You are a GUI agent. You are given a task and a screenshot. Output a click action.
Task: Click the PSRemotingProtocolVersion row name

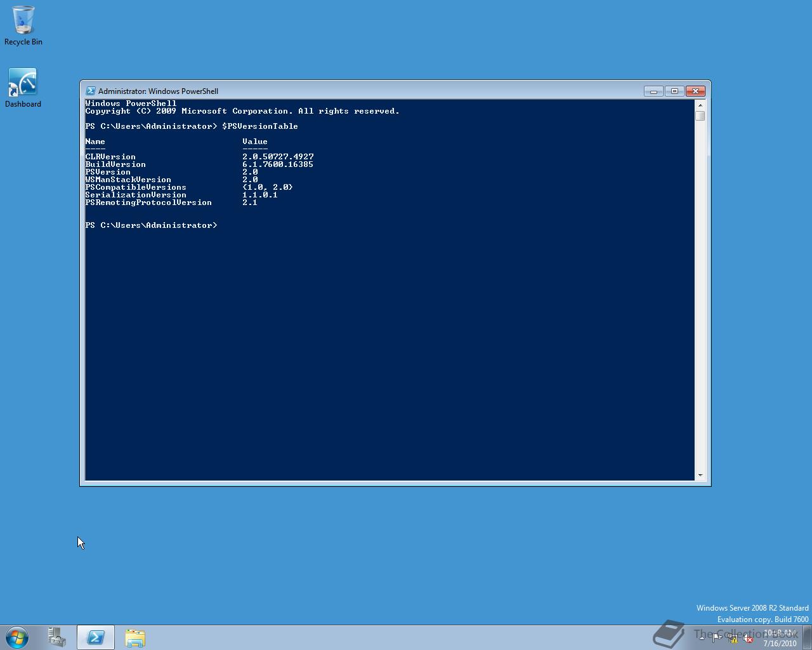coord(148,202)
